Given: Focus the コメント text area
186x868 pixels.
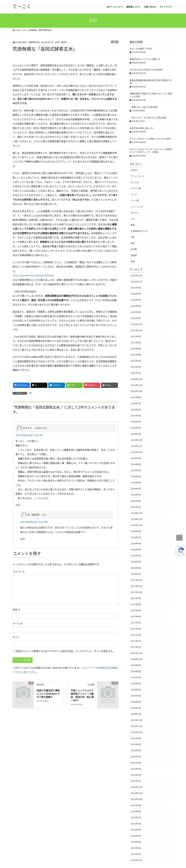Looking at the screenshot, I should 65,590.
